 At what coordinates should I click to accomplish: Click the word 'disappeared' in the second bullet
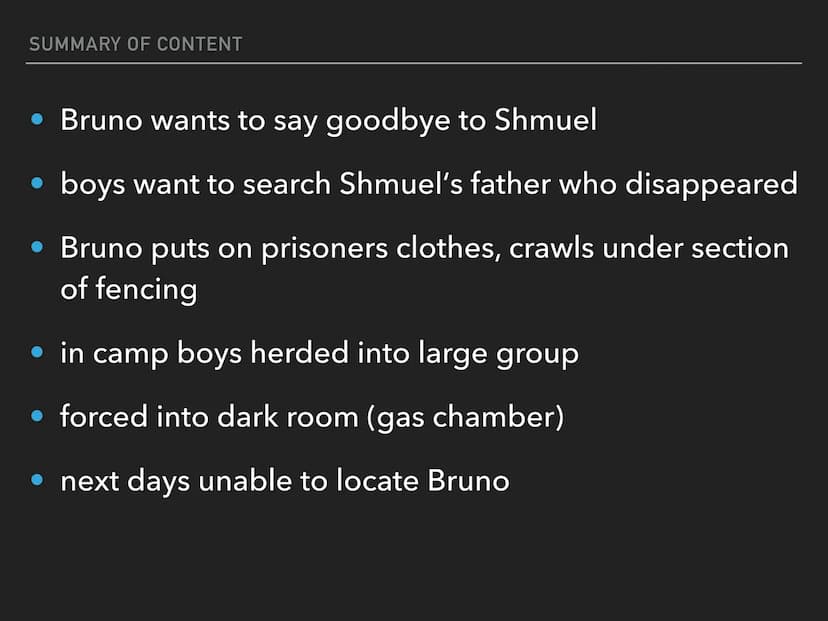(x=711, y=185)
